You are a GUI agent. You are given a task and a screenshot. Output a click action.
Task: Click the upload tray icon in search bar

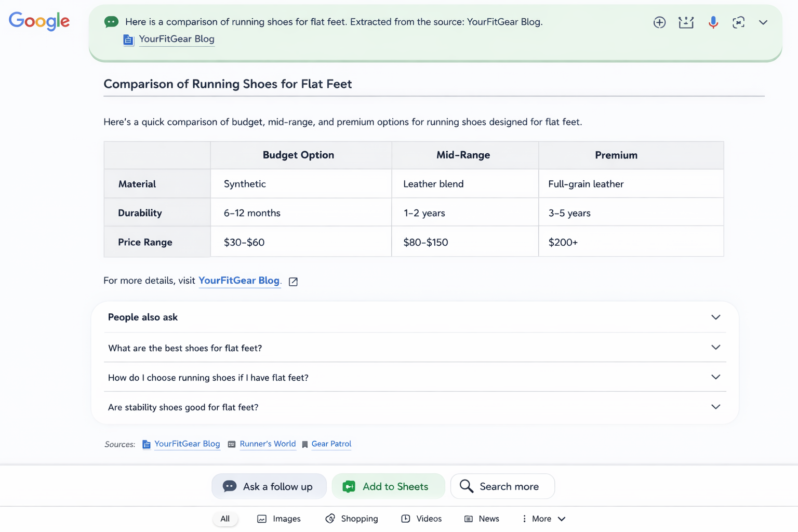pos(686,22)
